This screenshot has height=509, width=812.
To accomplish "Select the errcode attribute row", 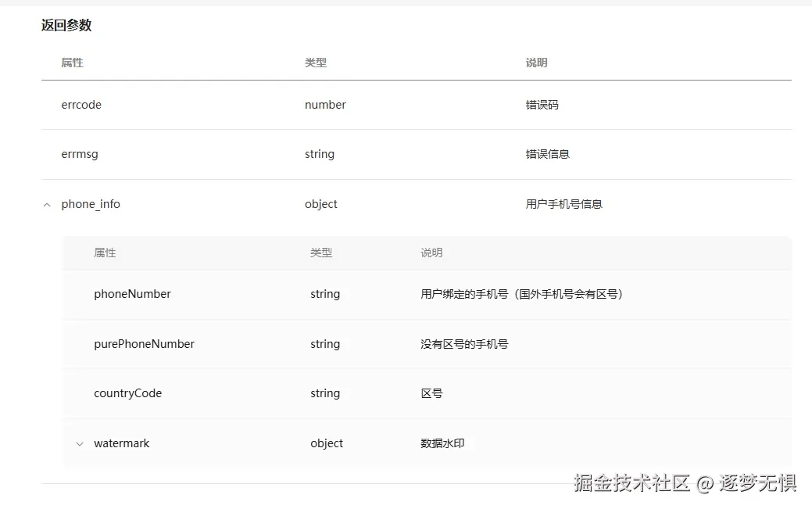I will (x=81, y=105).
